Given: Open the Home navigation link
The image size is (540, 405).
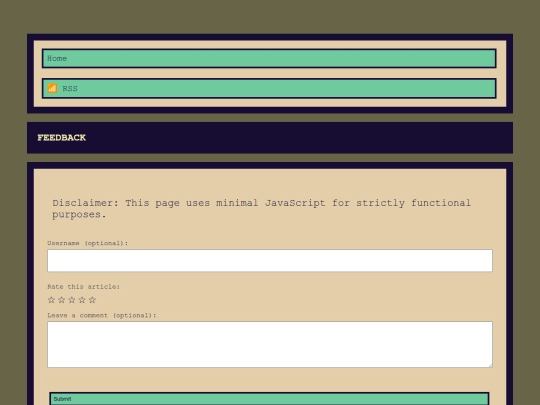Looking at the screenshot, I should pos(269,59).
